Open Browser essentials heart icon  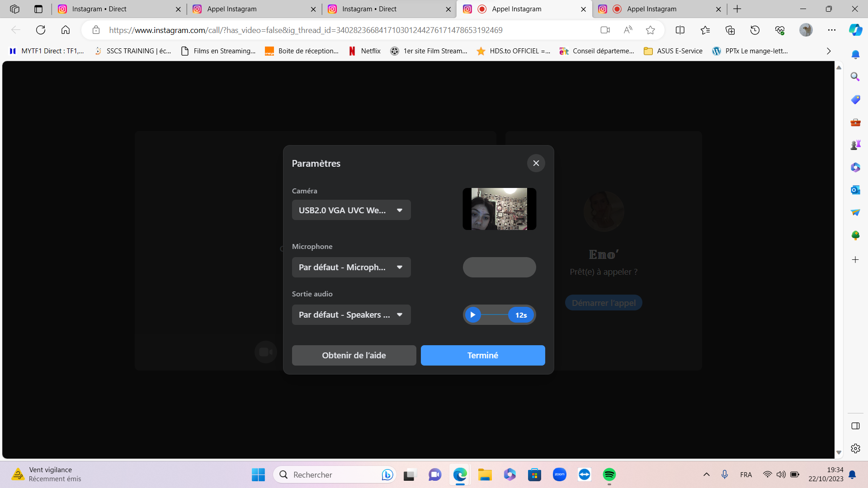(780, 30)
